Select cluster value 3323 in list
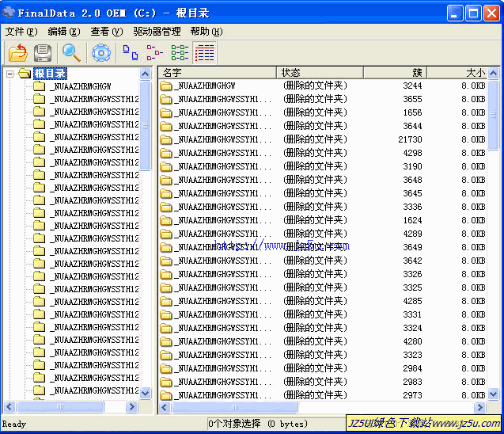504x434 pixels. coord(412,355)
